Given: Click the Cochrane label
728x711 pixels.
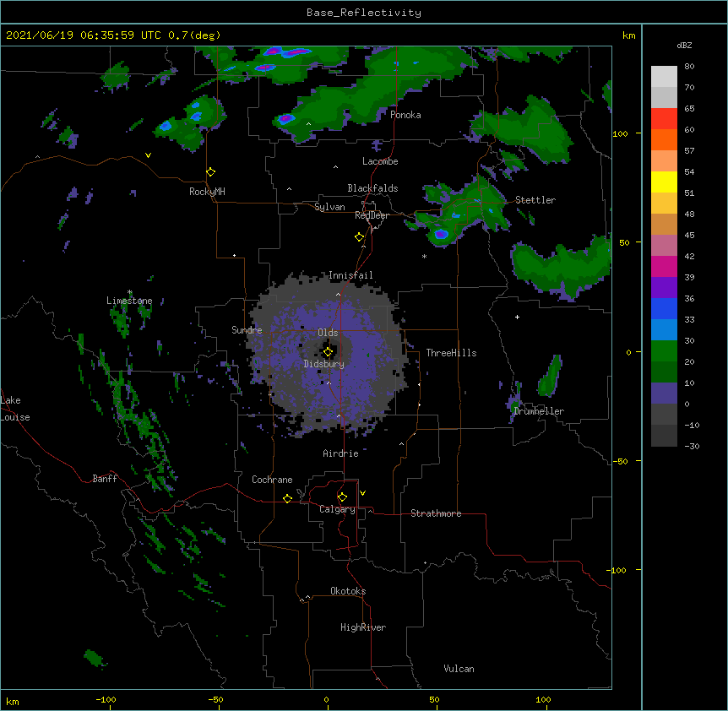Looking at the screenshot, I should (272, 480).
